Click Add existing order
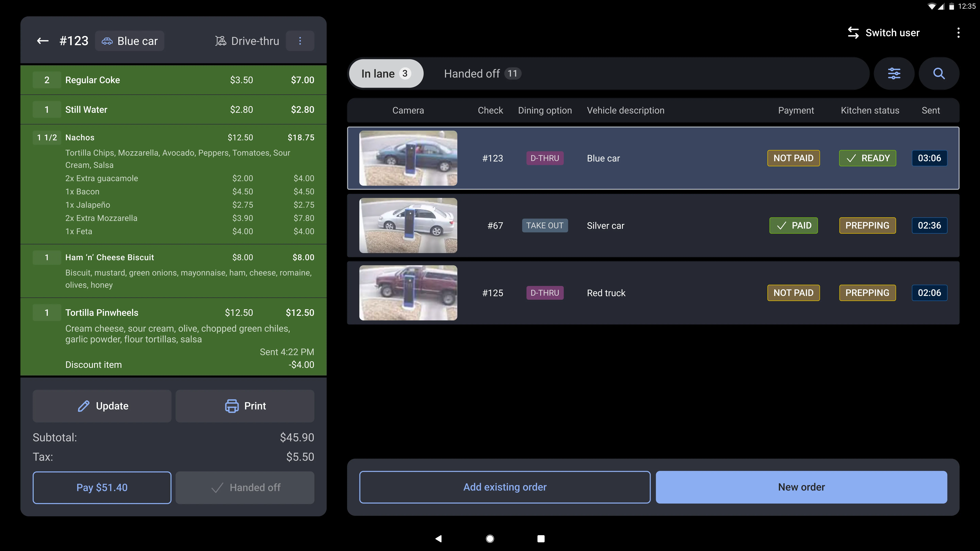Viewport: 980px width, 551px height. point(505,487)
